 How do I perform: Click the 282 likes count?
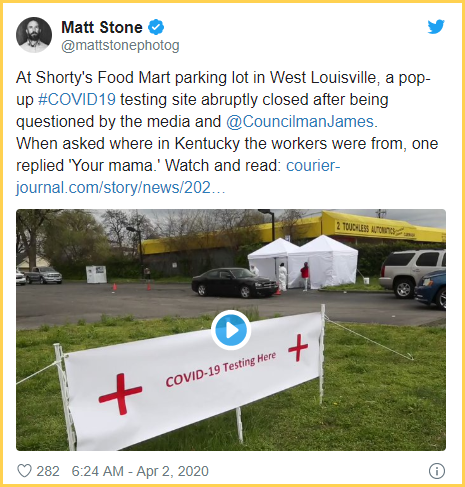point(48,471)
